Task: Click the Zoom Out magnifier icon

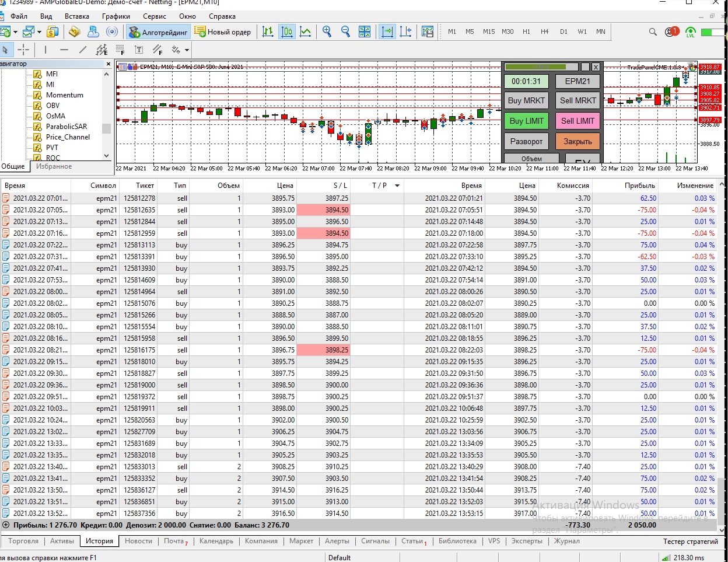Action: tap(345, 32)
